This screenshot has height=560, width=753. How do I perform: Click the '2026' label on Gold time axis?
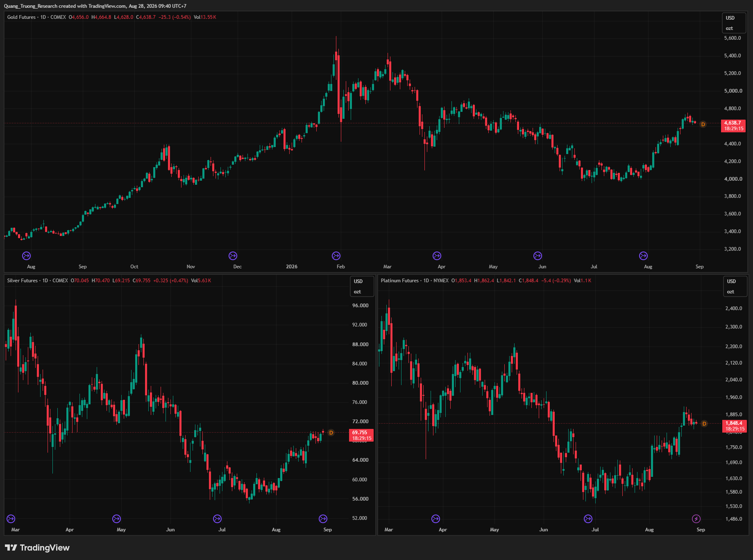point(292,267)
